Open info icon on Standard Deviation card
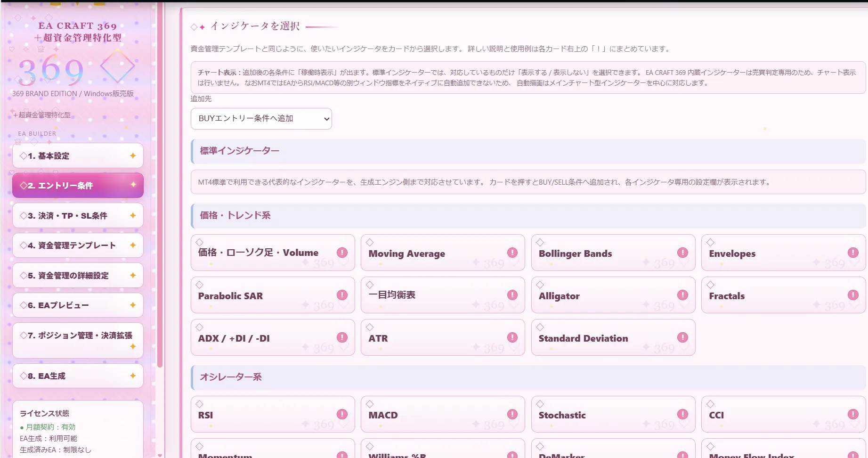Screen dimensions: 868x458 point(682,337)
